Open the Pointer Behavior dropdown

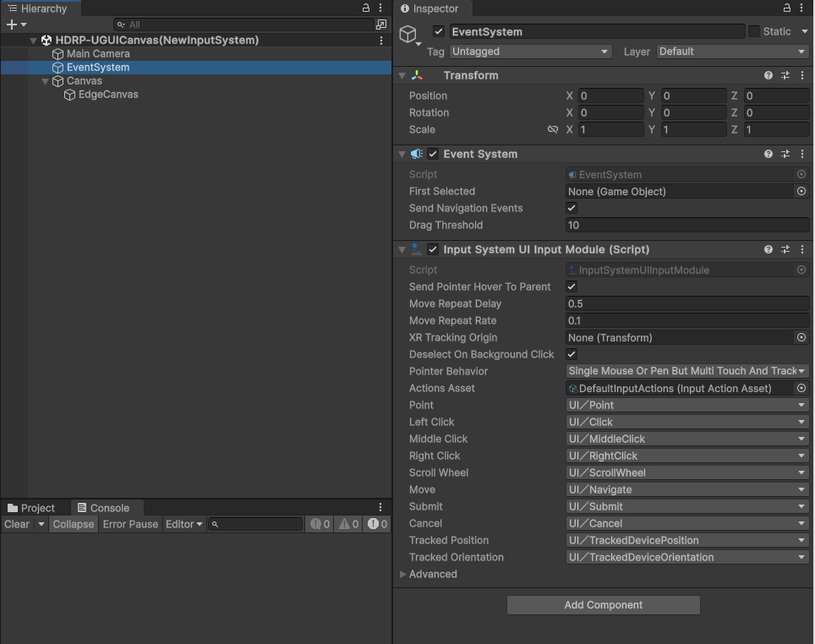[x=686, y=371]
